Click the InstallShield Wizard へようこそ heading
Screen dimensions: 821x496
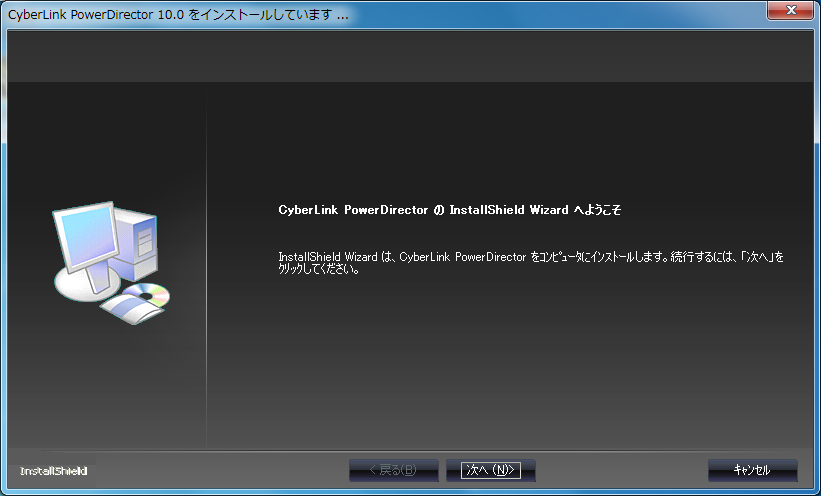tap(450, 210)
